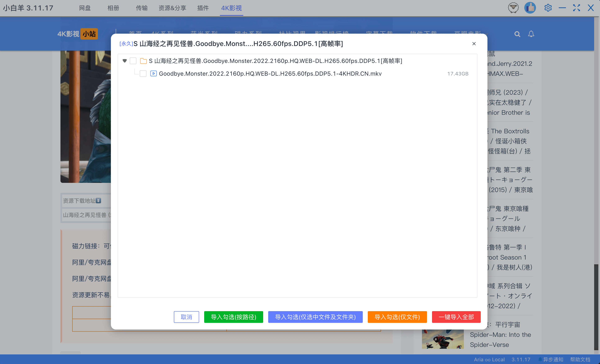600x364 pixels.
Task: Open the 相册 tab
Action: click(113, 8)
